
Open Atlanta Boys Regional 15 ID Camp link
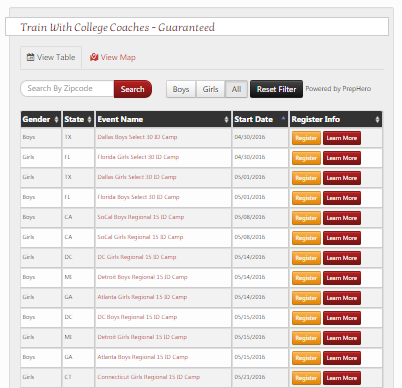(143, 357)
